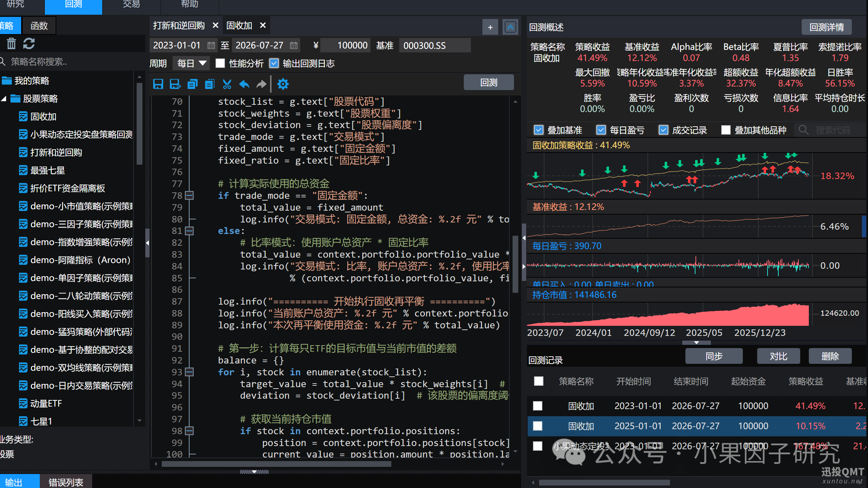Click the redo arrow icon
The width and height of the screenshot is (868, 488).
261,84
